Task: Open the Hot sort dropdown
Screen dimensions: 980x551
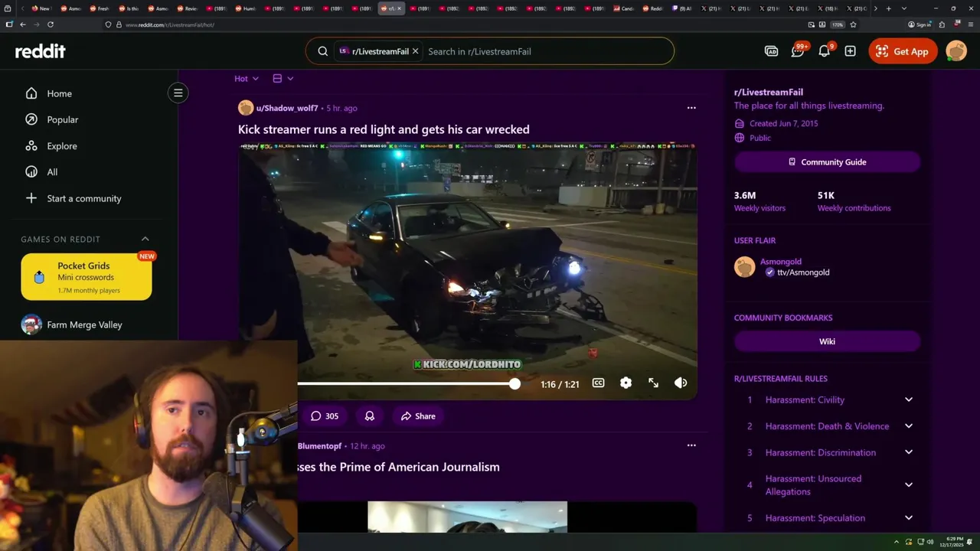Action: tap(247, 78)
